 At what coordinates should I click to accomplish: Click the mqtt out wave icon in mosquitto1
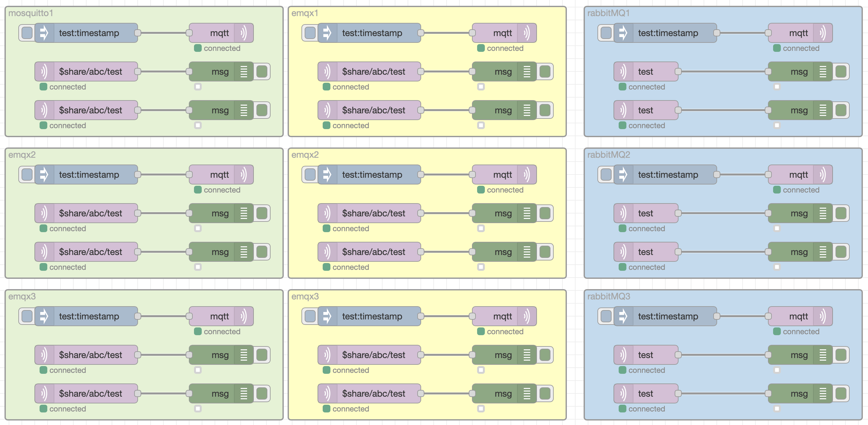[x=244, y=33]
